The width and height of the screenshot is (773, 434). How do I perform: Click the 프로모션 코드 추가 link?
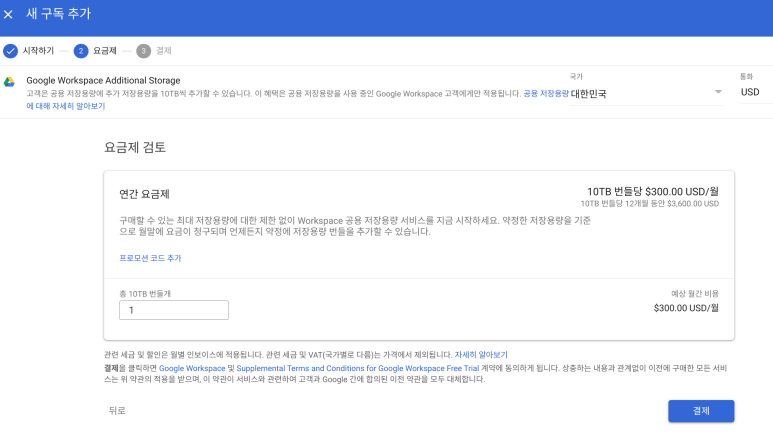[x=150, y=258]
